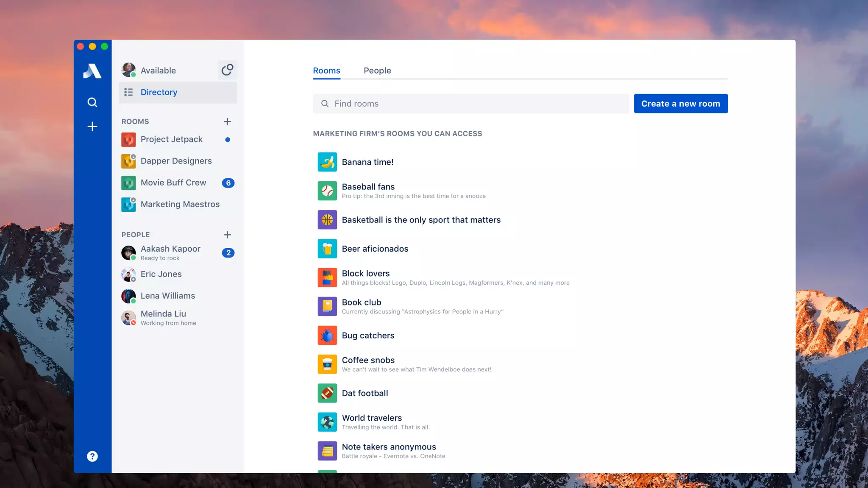Click the Bug catchers room icon
The width and height of the screenshot is (868, 488).
click(x=327, y=335)
